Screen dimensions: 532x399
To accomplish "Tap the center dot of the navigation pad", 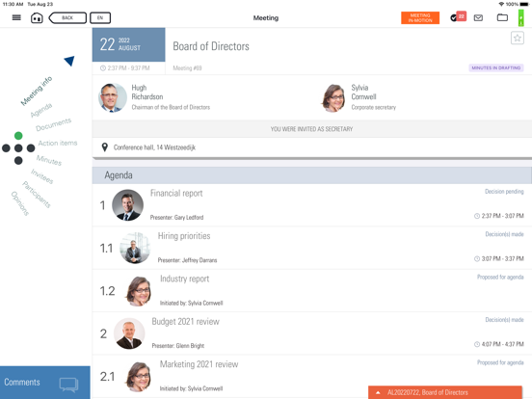I will [18, 147].
